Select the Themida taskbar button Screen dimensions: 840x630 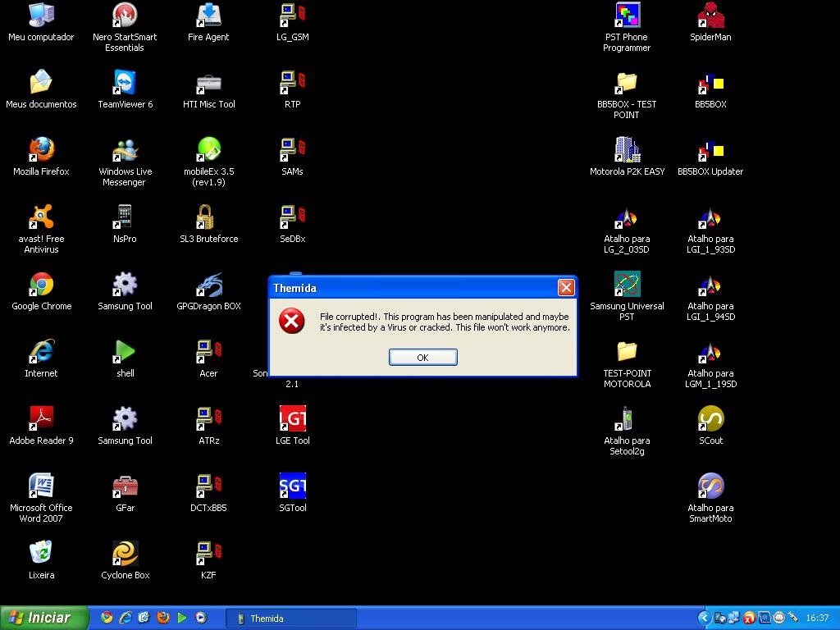pos(291,619)
